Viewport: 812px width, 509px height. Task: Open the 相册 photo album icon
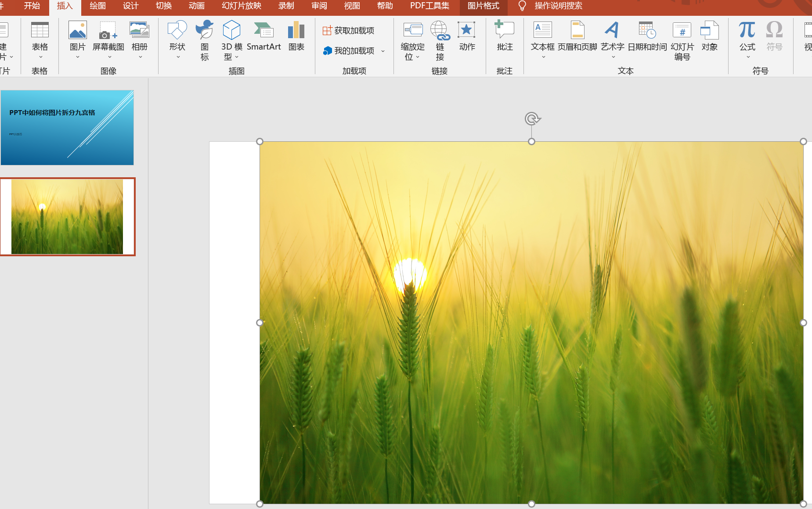[140, 30]
